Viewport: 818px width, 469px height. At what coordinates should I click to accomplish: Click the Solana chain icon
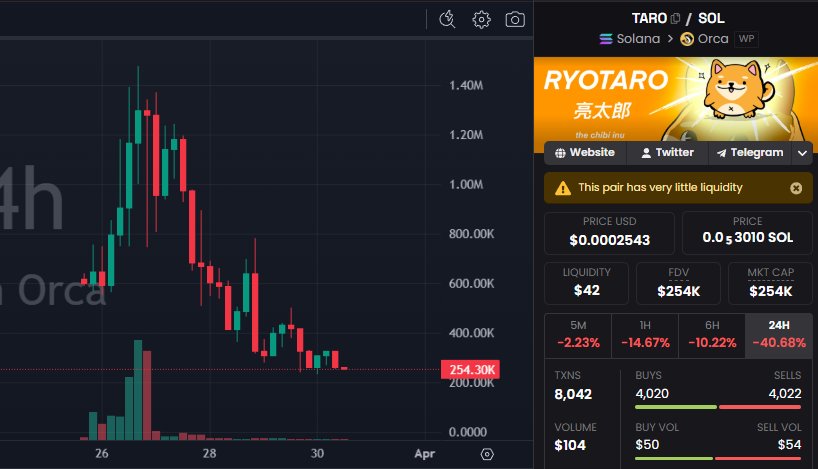pyautogui.click(x=605, y=39)
